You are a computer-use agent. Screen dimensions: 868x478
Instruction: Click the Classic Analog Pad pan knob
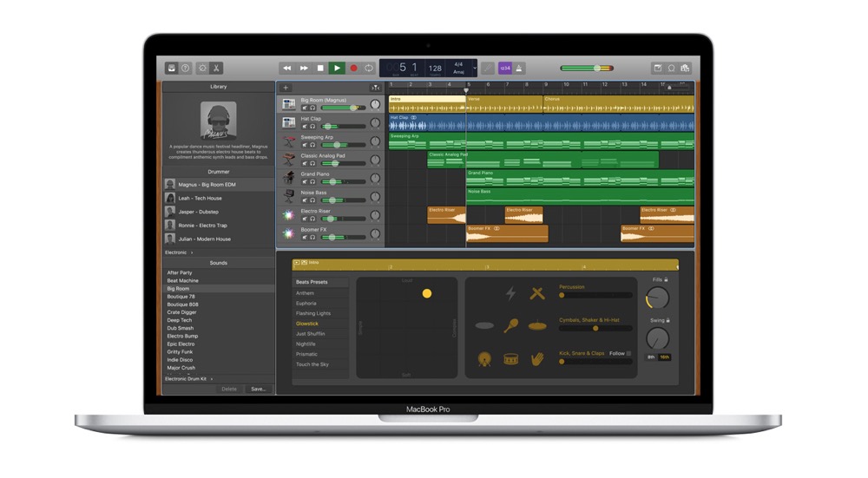pos(375,160)
